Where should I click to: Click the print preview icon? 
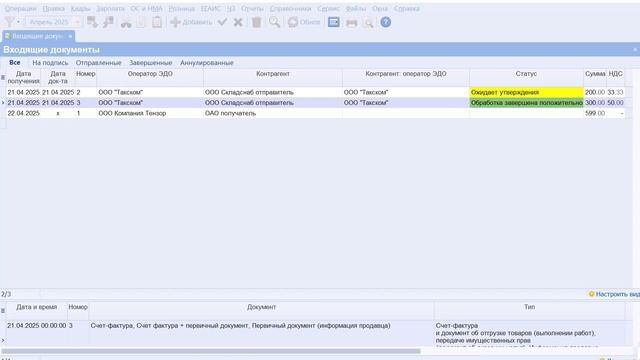click(368, 22)
